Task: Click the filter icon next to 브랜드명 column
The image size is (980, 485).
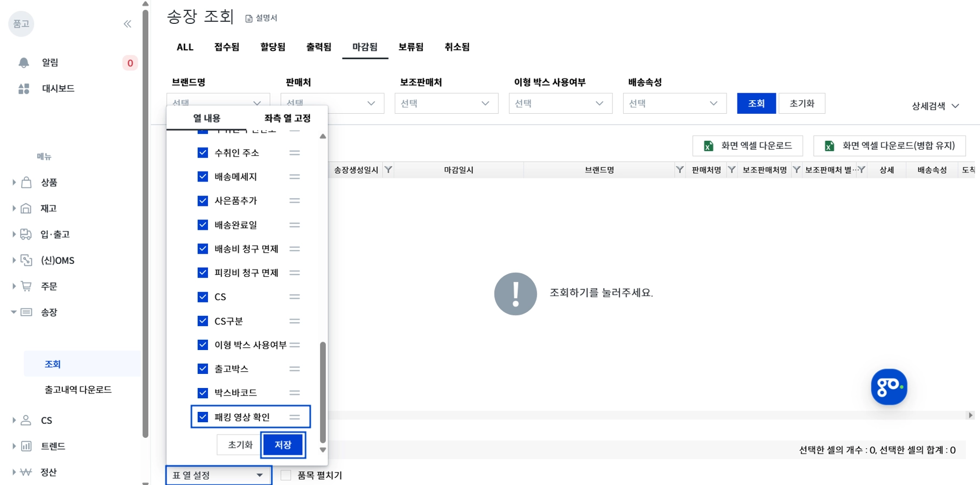Action: coord(680,170)
